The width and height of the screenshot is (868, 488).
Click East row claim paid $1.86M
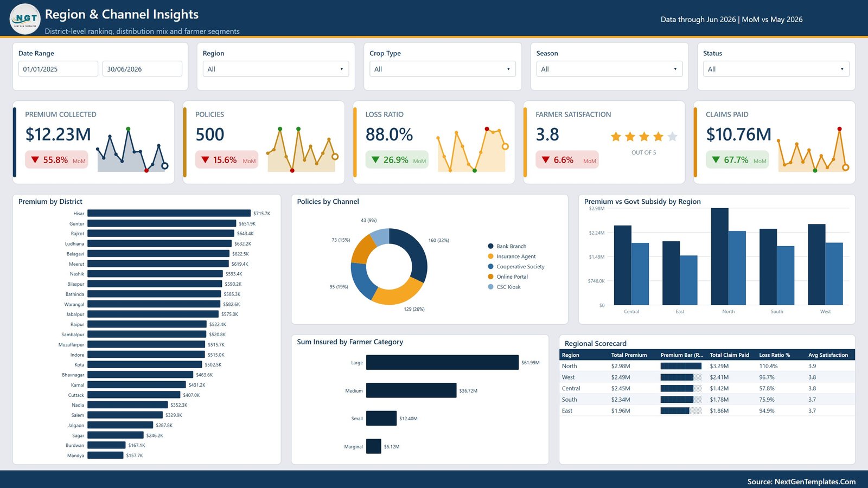pyautogui.click(x=719, y=411)
